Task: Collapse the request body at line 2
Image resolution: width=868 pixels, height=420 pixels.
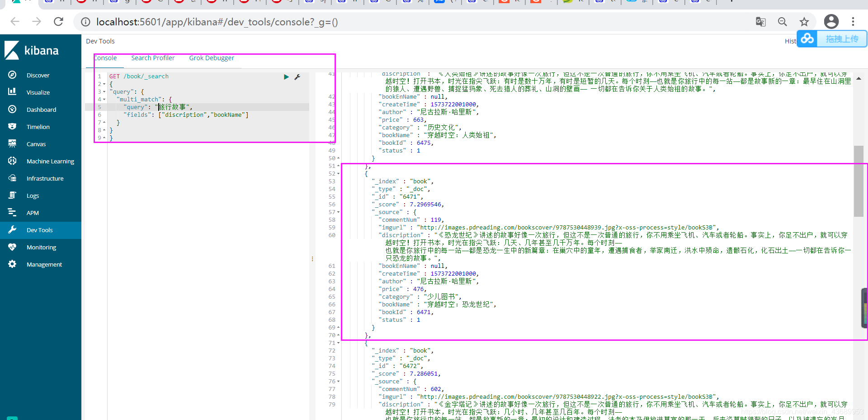Action: click(104, 84)
